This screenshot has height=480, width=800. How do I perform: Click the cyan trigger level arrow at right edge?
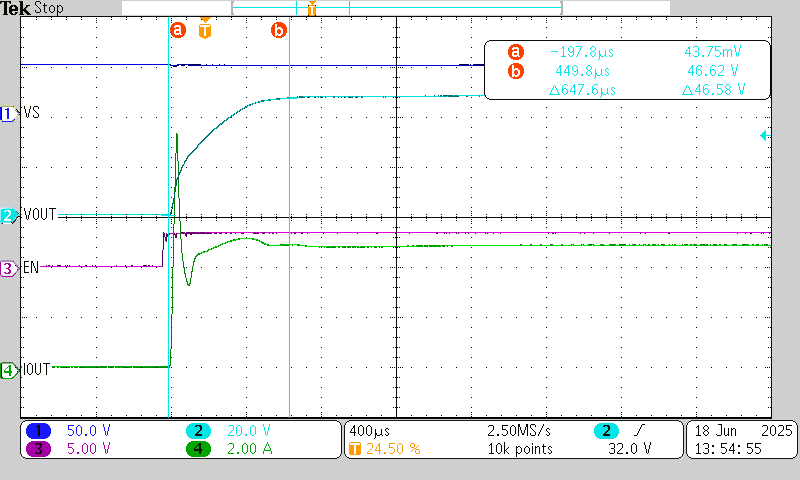click(x=764, y=135)
